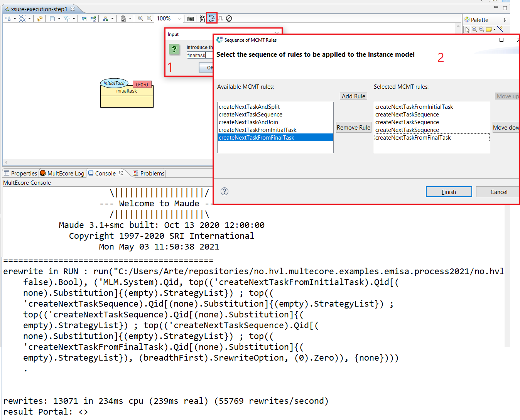
Task: Select createNextTaskFromFinalTask in selected rules list
Action: [432, 137]
